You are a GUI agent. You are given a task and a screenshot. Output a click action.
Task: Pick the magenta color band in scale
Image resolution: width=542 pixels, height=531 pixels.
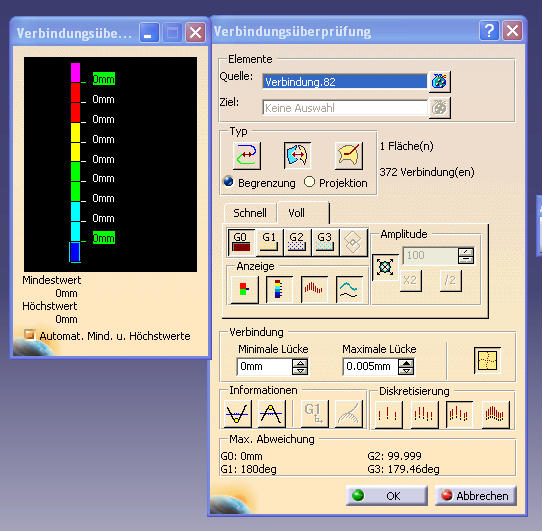(x=75, y=73)
